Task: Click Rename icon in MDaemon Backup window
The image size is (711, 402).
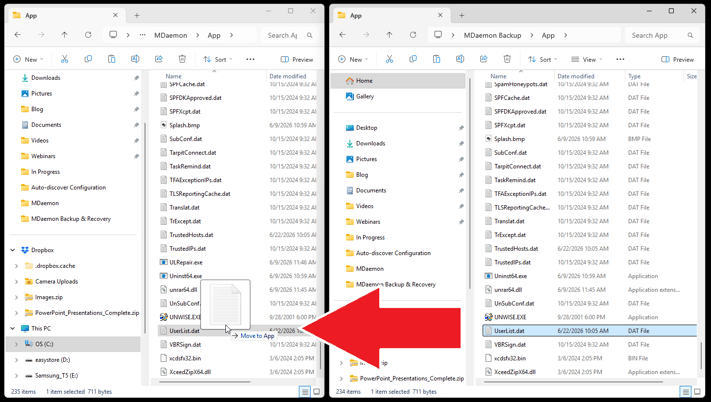Action: 460,59
